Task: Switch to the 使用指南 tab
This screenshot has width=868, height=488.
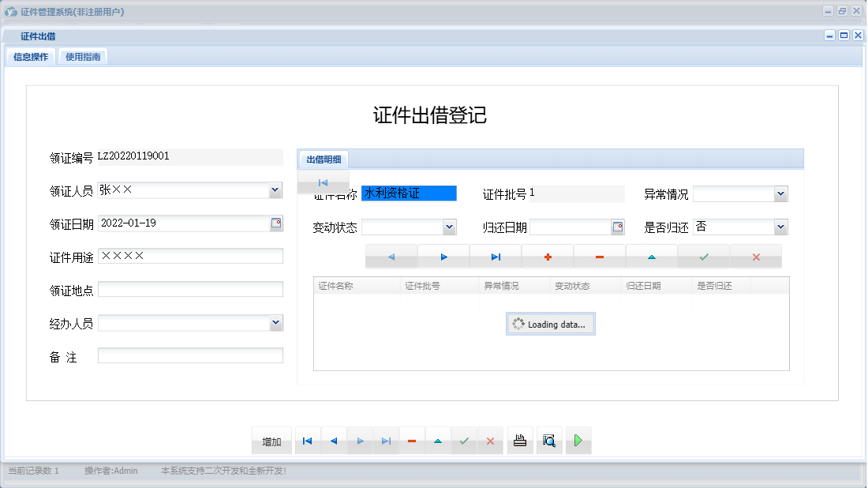Action: point(82,56)
